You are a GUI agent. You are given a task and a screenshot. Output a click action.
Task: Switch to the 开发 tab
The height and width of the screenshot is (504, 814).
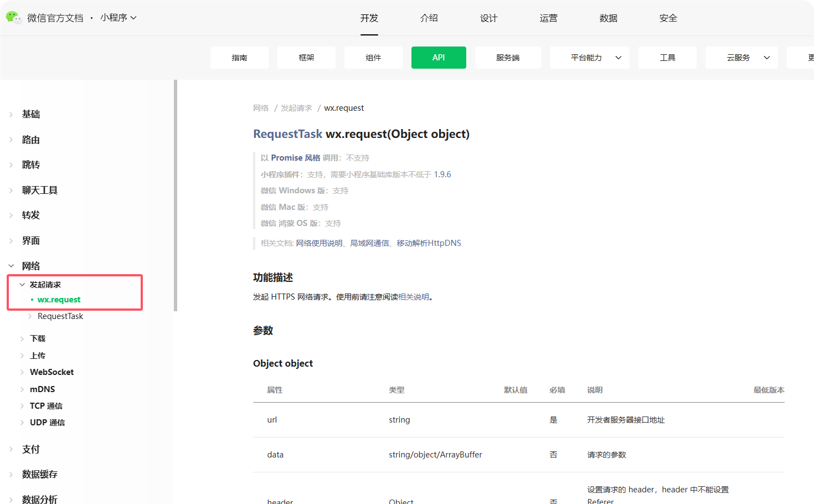pos(369,18)
